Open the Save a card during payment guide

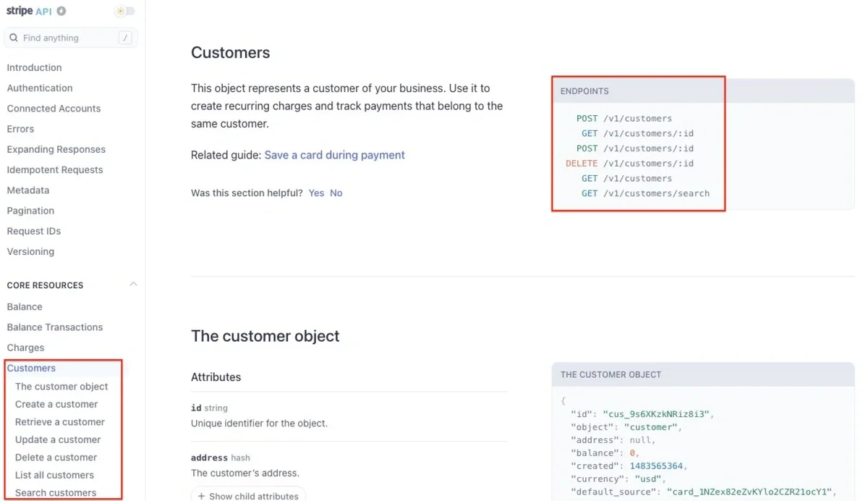tap(335, 155)
